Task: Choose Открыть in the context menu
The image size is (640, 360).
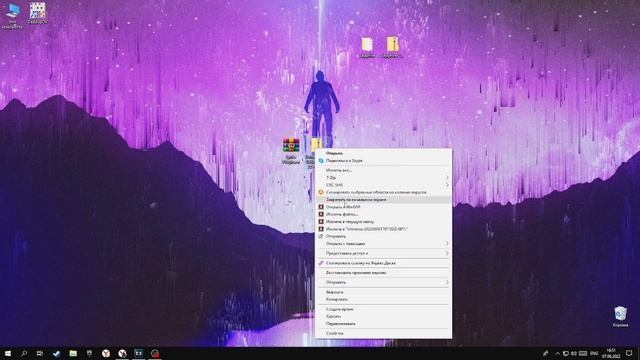Action: (x=384, y=153)
